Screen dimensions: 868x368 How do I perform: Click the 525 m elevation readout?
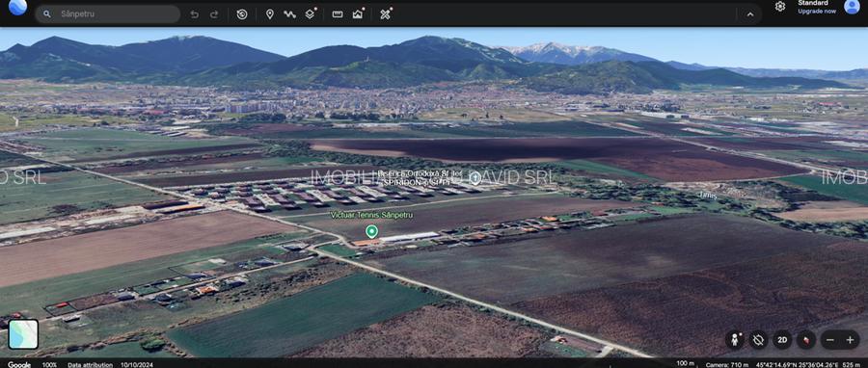[851, 365]
